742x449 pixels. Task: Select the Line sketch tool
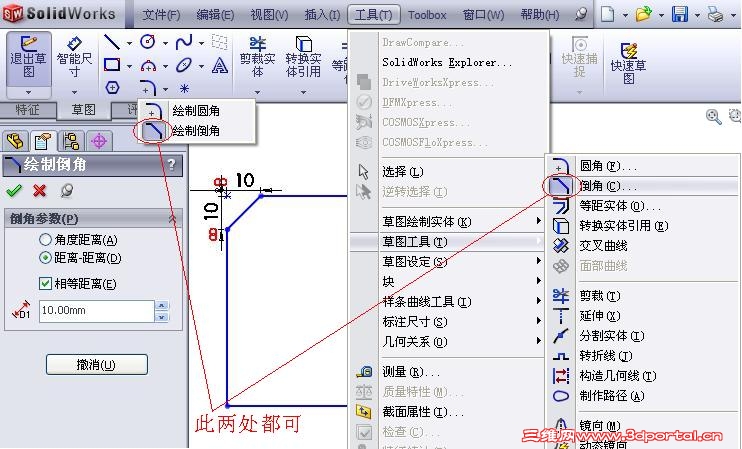tap(112, 42)
